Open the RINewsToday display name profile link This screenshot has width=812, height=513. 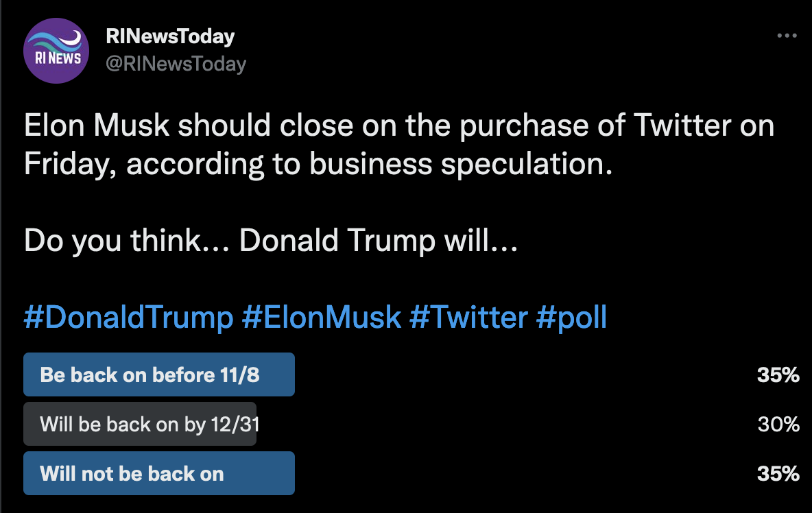(170, 36)
